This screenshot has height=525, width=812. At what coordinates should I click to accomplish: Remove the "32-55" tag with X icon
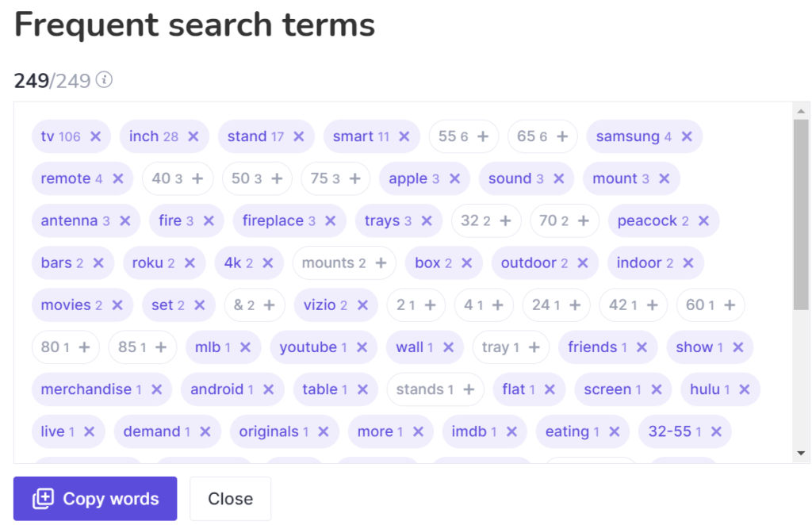[x=716, y=431]
